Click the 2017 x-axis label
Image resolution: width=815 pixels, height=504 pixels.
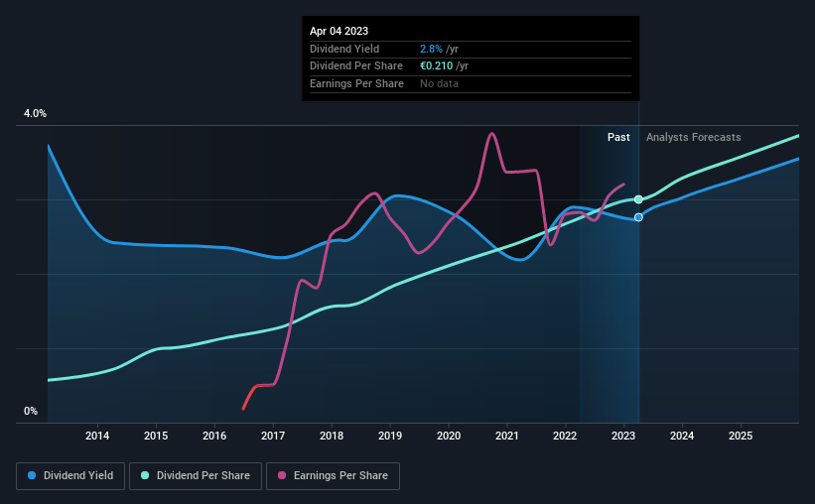[273, 436]
